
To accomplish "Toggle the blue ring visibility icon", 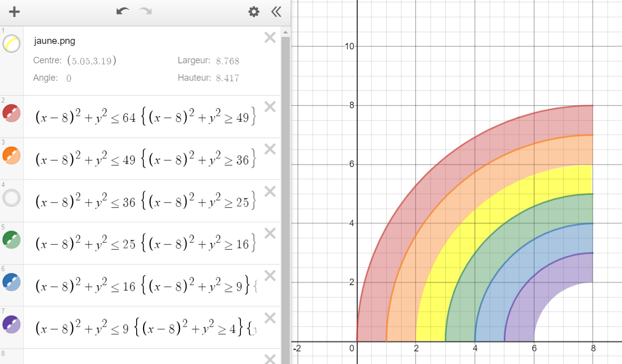I will [x=11, y=282].
